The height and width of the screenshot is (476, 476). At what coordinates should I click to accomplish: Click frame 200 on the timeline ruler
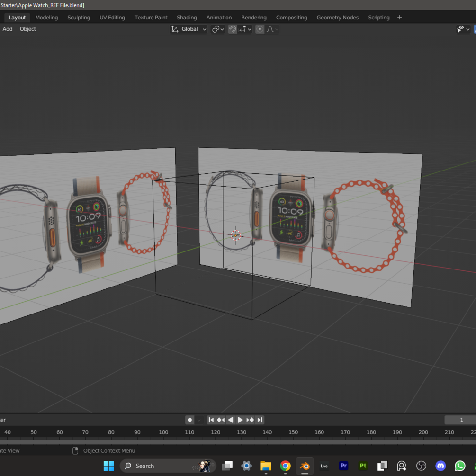pyautogui.click(x=423, y=432)
